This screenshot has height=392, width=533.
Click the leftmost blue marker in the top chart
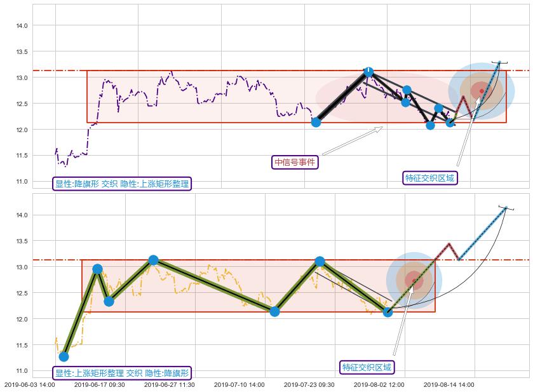coord(316,122)
